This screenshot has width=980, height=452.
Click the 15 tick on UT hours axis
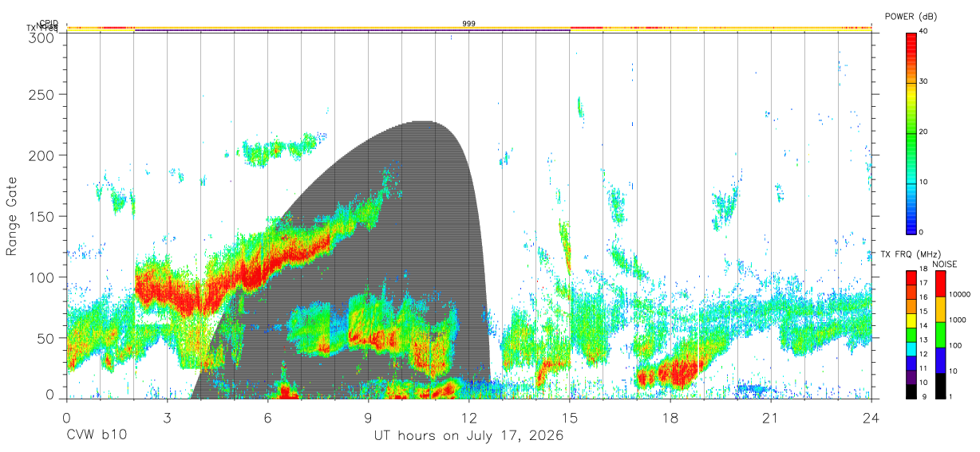[570, 417]
